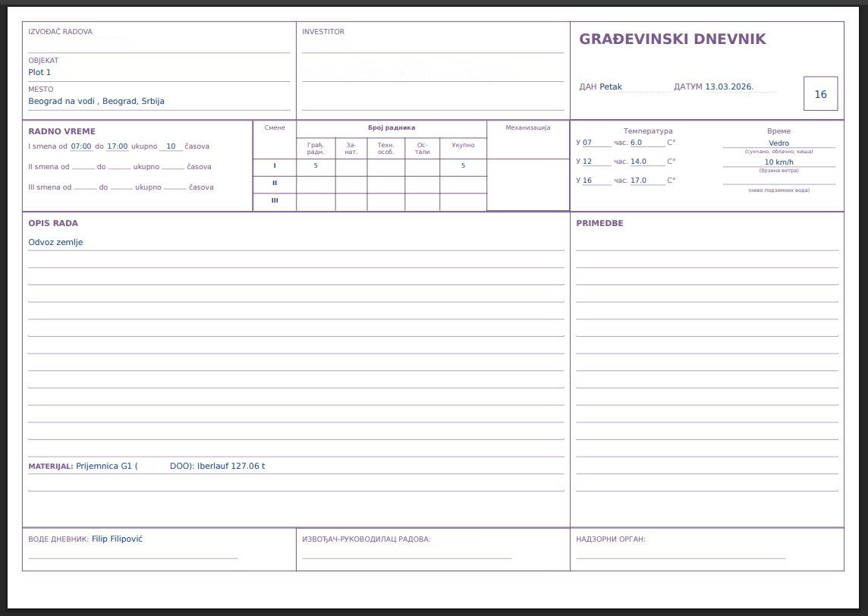This screenshot has width=868, height=616.
Task: Click the date 13.03.2026.
Action: click(729, 86)
